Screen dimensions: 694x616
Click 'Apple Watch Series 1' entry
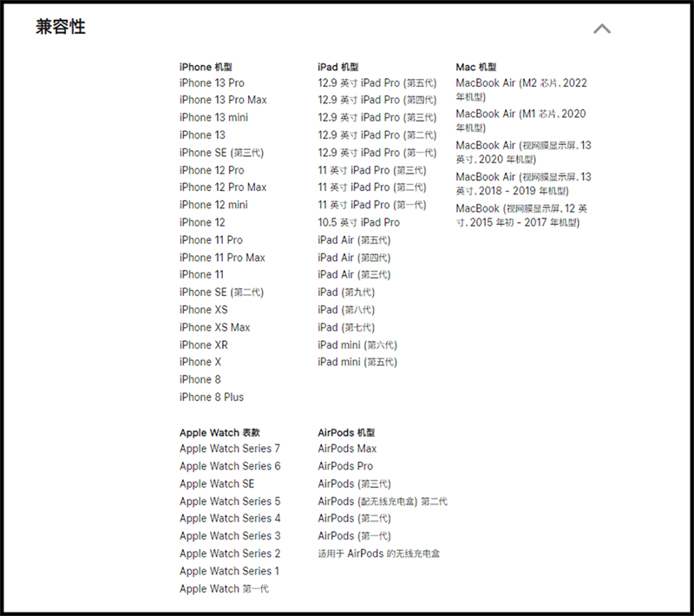pyautogui.click(x=229, y=571)
